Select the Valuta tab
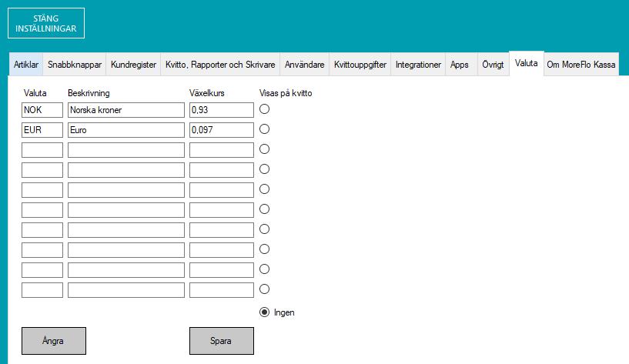Viewport: 629px width, 364px height. click(x=527, y=63)
